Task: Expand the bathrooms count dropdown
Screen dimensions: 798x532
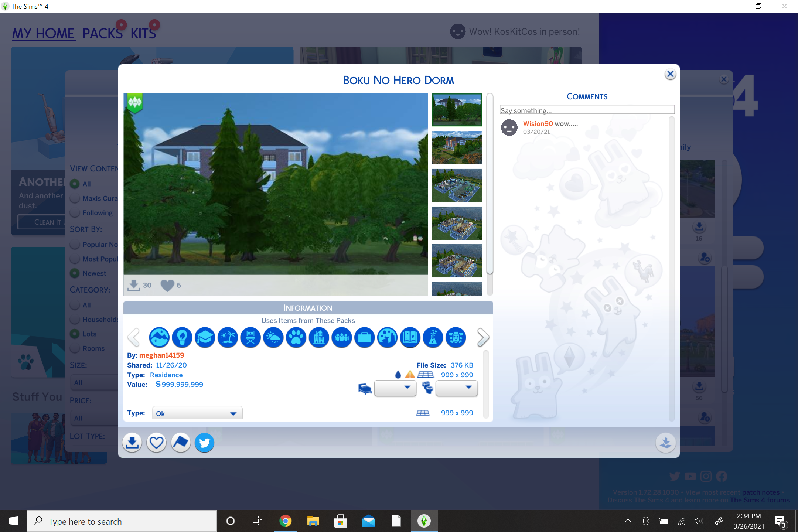Action: click(x=457, y=388)
